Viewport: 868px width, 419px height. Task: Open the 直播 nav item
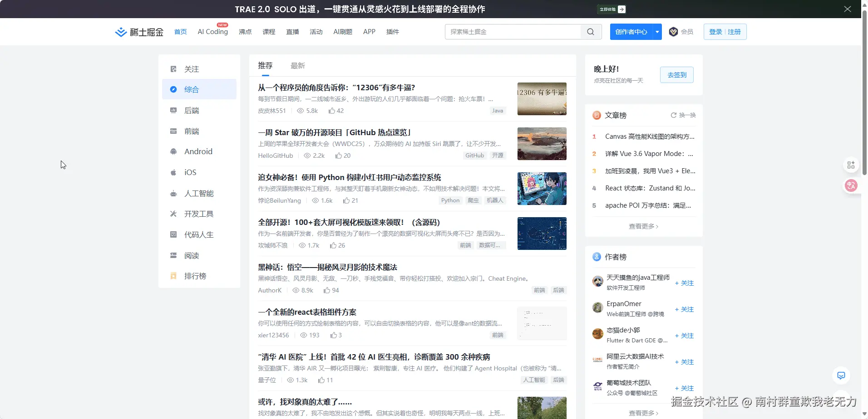point(292,32)
